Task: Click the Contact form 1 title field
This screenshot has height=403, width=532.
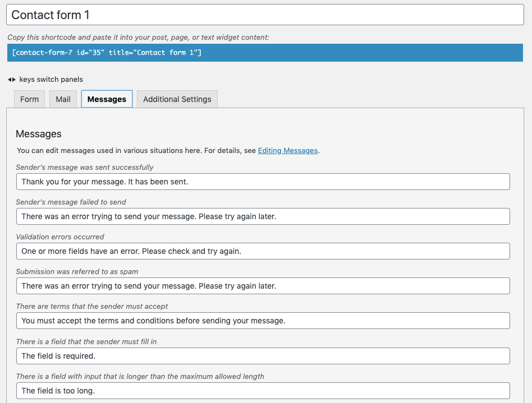Action: [265, 15]
